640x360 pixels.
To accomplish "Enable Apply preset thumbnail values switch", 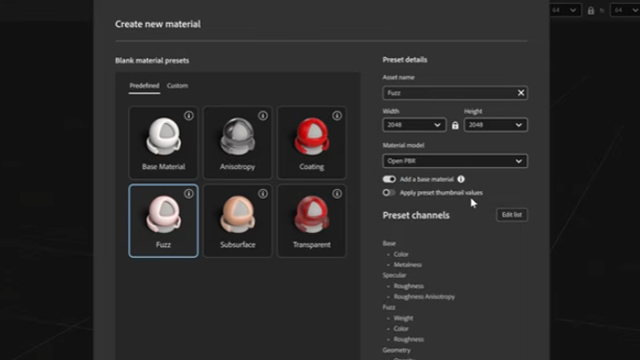I will 389,193.
